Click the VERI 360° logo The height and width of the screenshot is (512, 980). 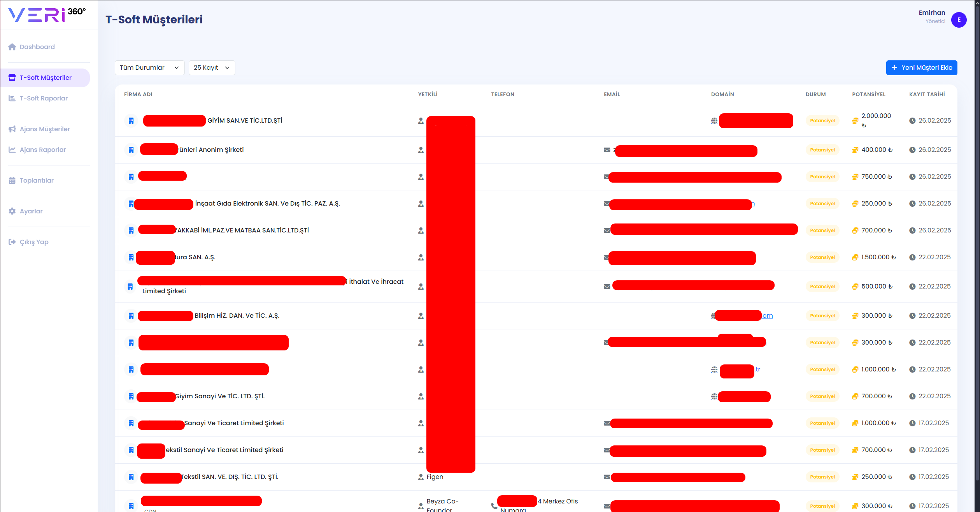click(47, 15)
